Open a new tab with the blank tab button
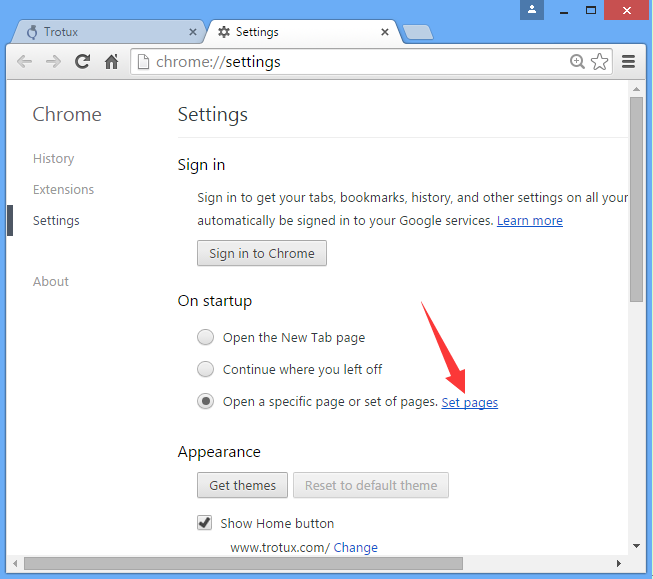The height and width of the screenshot is (579, 653). tap(417, 33)
